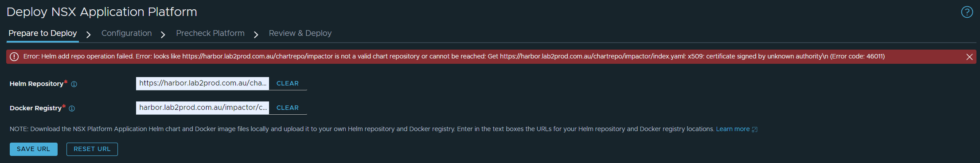This screenshot has width=980, height=163.
Task: Focus the Docker Registry URL field
Action: click(x=203, y=108)
